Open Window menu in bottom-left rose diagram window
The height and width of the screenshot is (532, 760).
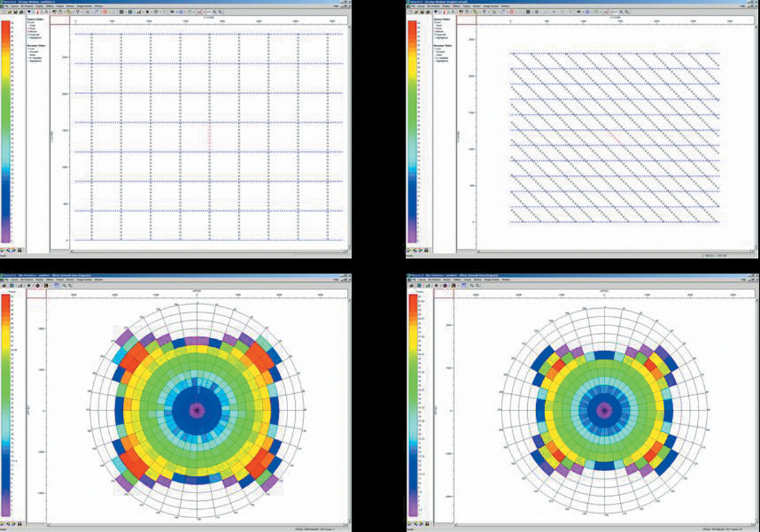[x=98, y=280]
